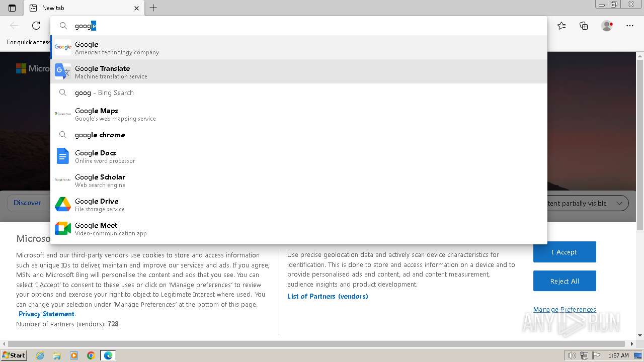
Task: Choose goog - Bing Search suggestion
Action: [x=299, y=93]
